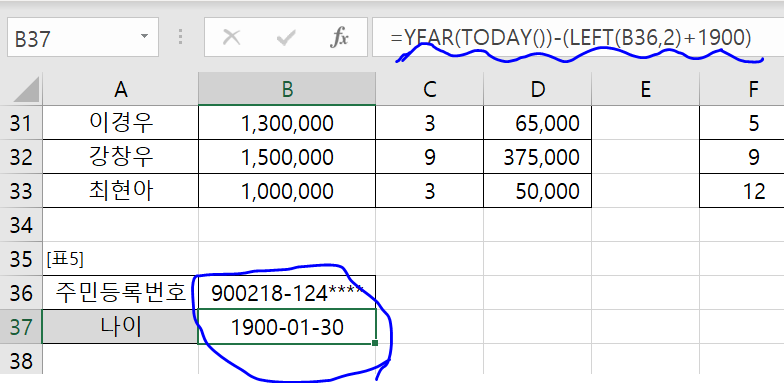
Task: Click empty cell E32
Action: click(646, 156)
